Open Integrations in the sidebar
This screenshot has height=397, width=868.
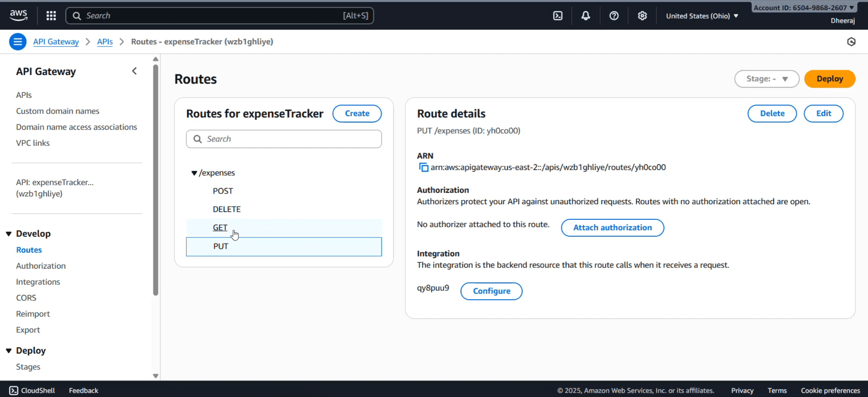pos(38,282)
